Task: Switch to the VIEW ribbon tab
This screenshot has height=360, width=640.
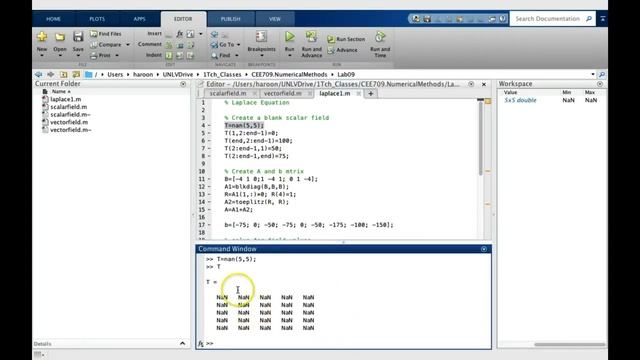Action: (275, 19)
